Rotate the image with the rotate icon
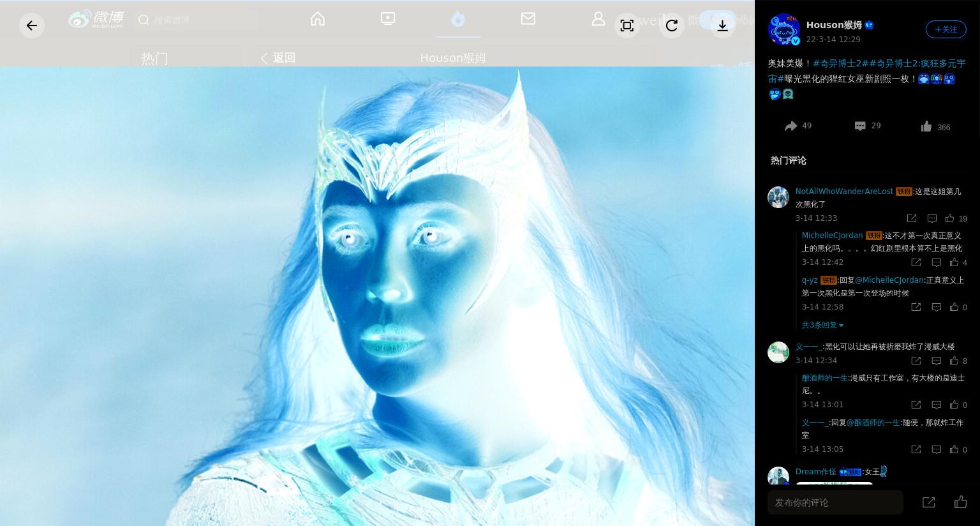Screen dimensions: 980x526 click(672, 26)
